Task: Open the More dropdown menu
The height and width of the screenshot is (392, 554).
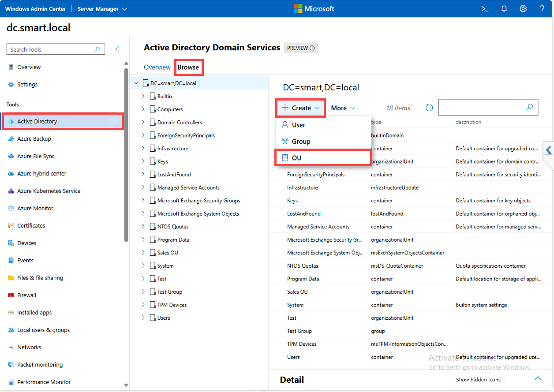Action: tap(343, 108)
